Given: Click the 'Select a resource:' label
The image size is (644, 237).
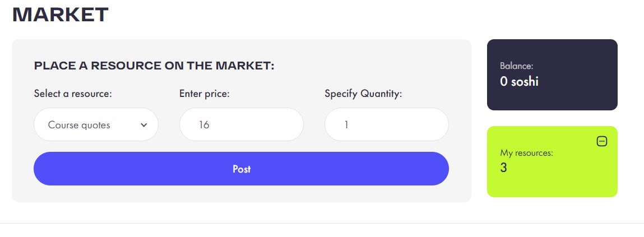Looking at the screenshot, I should pos(73,94).
